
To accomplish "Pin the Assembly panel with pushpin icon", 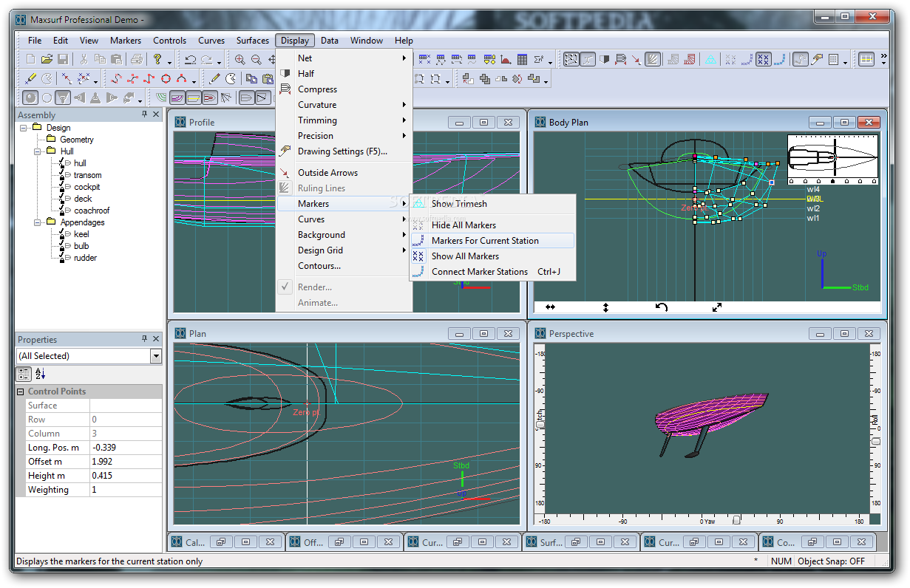I will 145,114.
